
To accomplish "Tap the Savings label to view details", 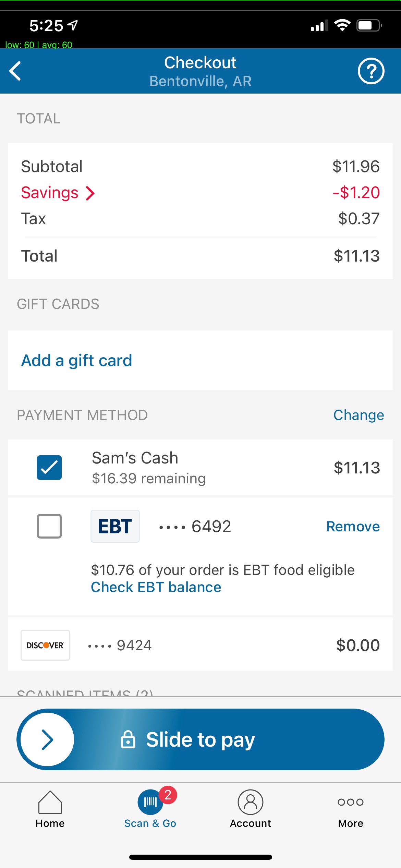I will tap(50, 193).
